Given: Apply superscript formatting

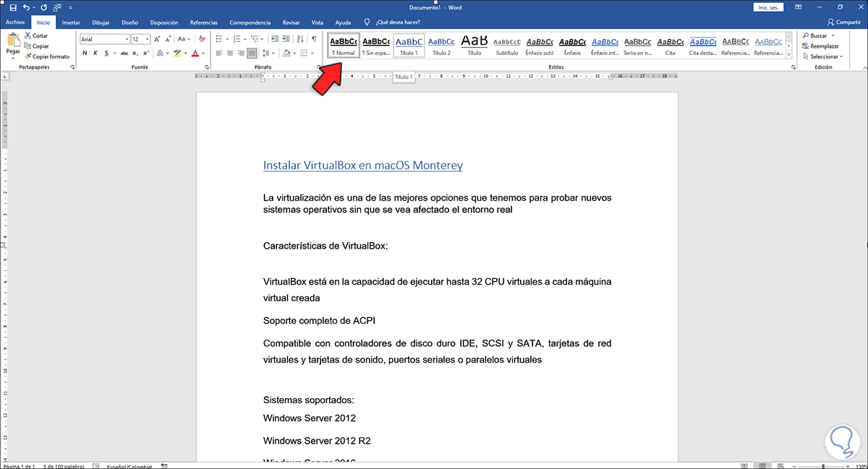Looking at the screenshot, I should 147,53.
